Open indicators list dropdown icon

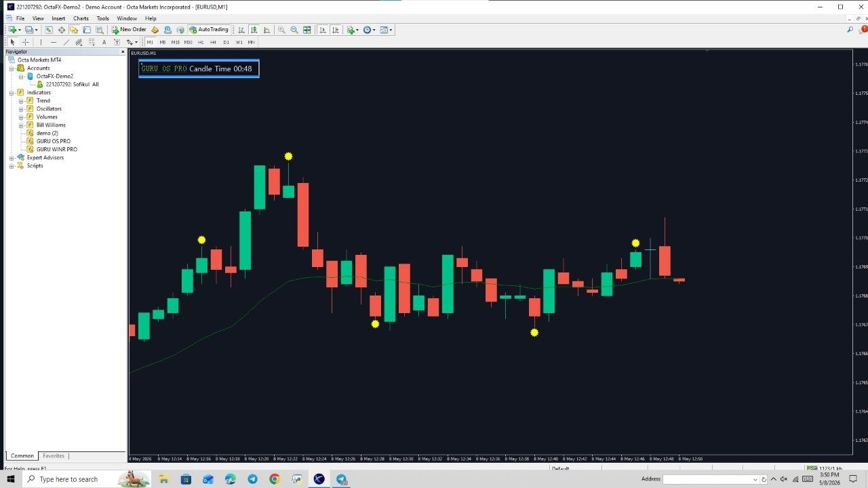click(353, 30)
